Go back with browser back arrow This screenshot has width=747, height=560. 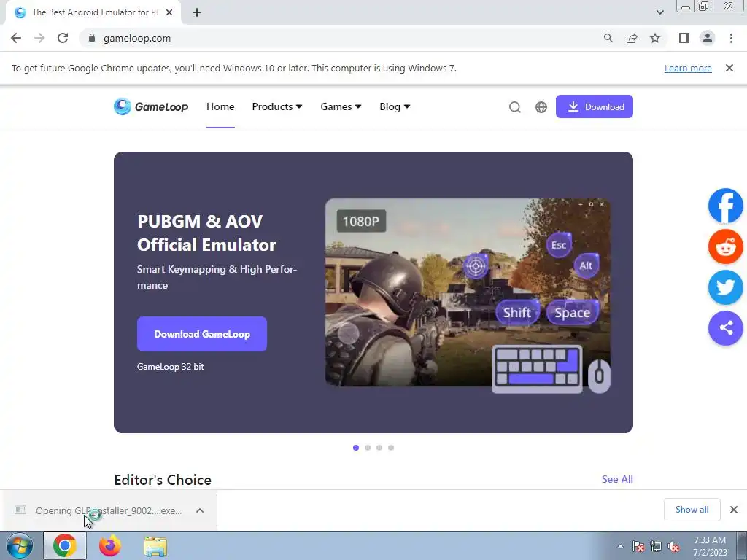point(16,38)
